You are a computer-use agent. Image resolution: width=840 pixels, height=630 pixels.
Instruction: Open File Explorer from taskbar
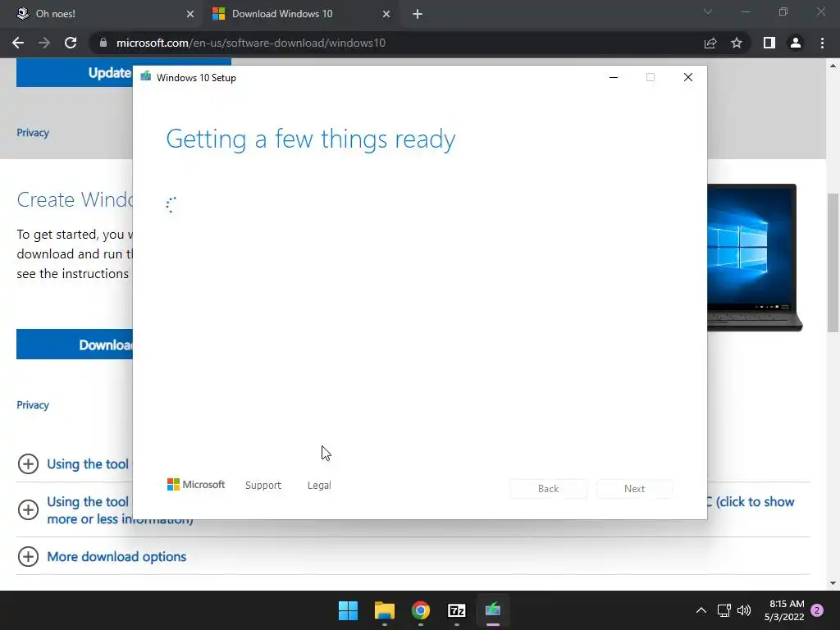pyautogui.click(x=385, y=610)
